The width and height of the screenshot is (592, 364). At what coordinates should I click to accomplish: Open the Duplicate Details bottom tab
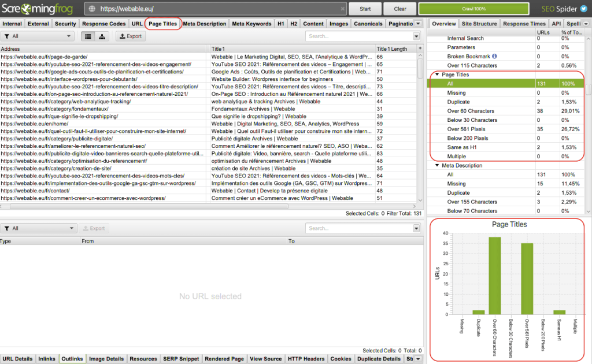coord(379,359)
